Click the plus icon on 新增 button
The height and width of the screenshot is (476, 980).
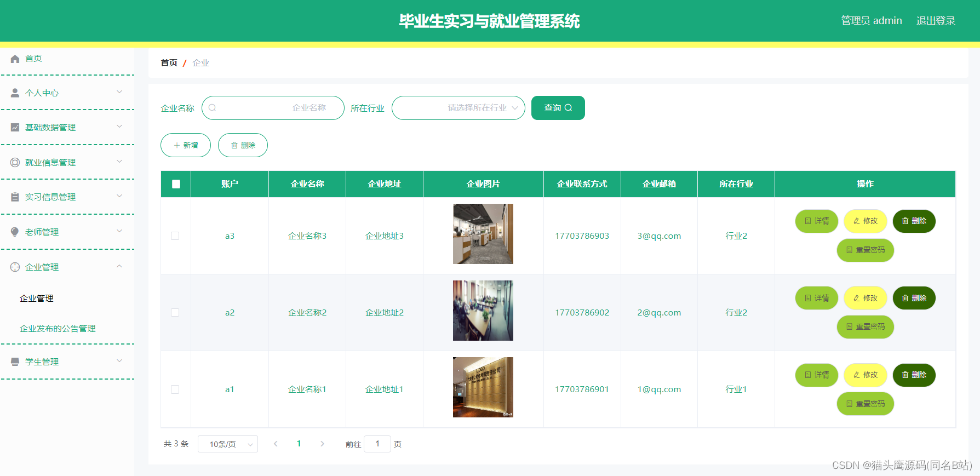[x=177, y=145]
